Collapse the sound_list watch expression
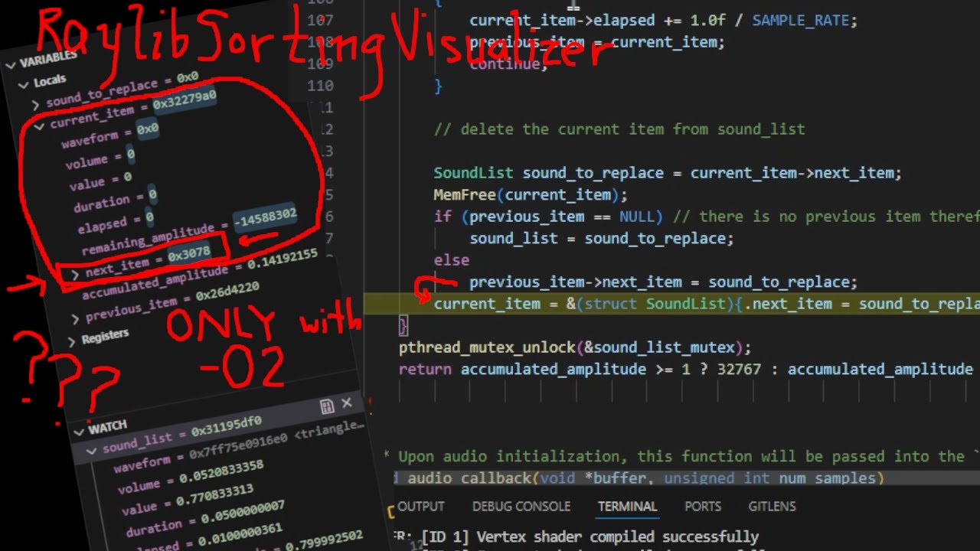This screenshot has width=980, height=551. 92,451
